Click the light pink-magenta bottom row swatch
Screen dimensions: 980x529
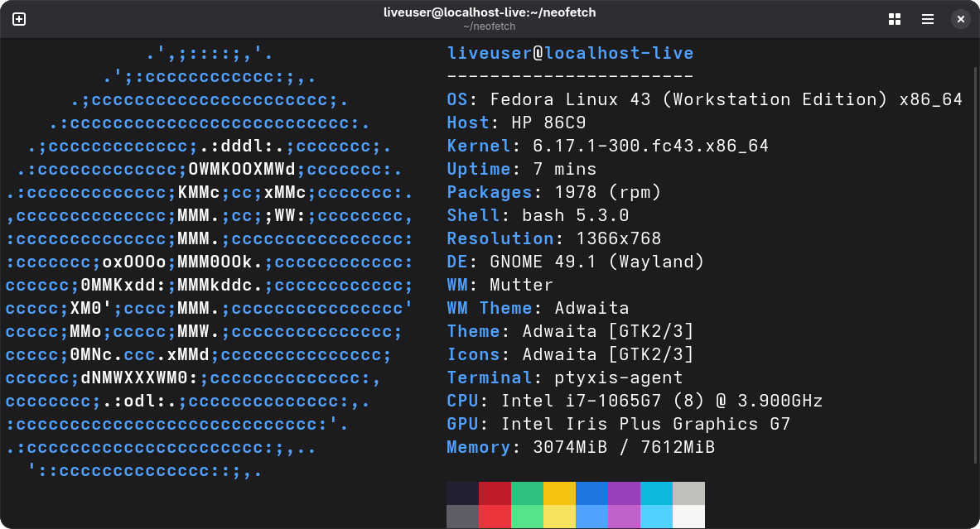(x=624, y=517)
